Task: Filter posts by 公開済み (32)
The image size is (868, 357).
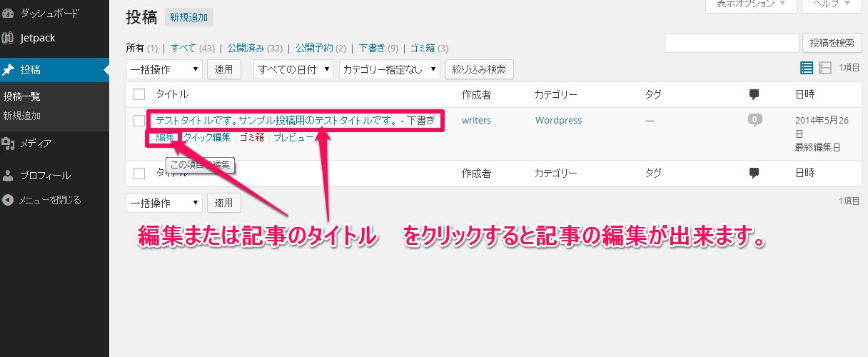Action: [256, 49]
